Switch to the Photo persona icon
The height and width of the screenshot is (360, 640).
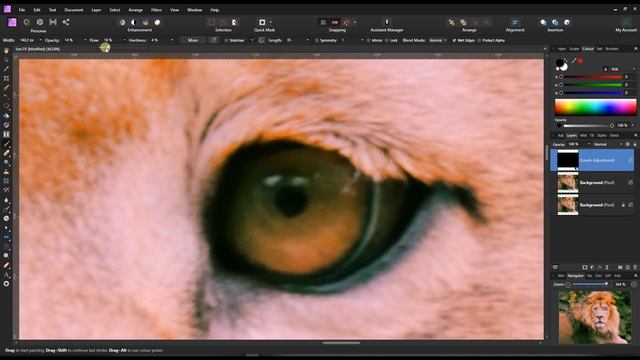point(12,22)
